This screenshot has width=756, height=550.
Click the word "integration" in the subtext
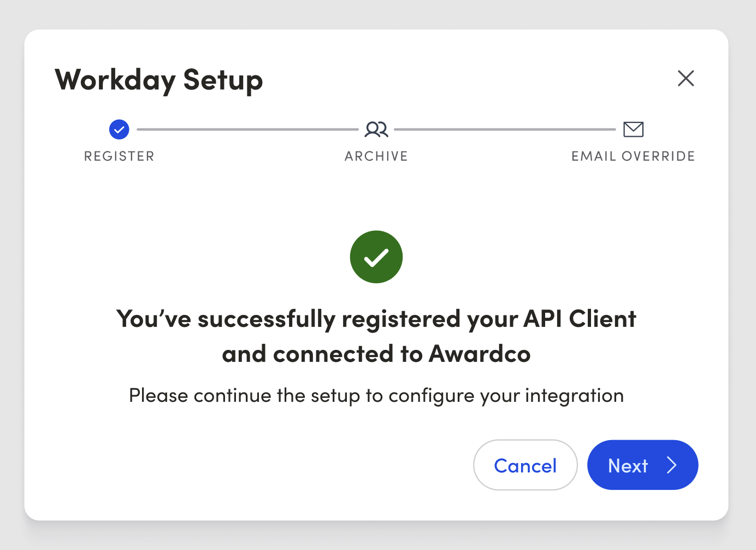click(574, 395)
